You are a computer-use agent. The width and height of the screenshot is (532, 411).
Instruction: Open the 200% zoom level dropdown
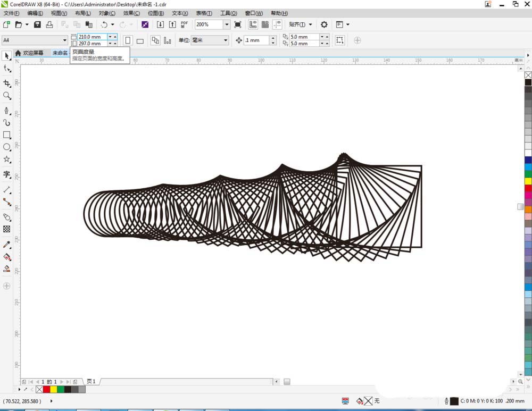click(x=227, y=24)
